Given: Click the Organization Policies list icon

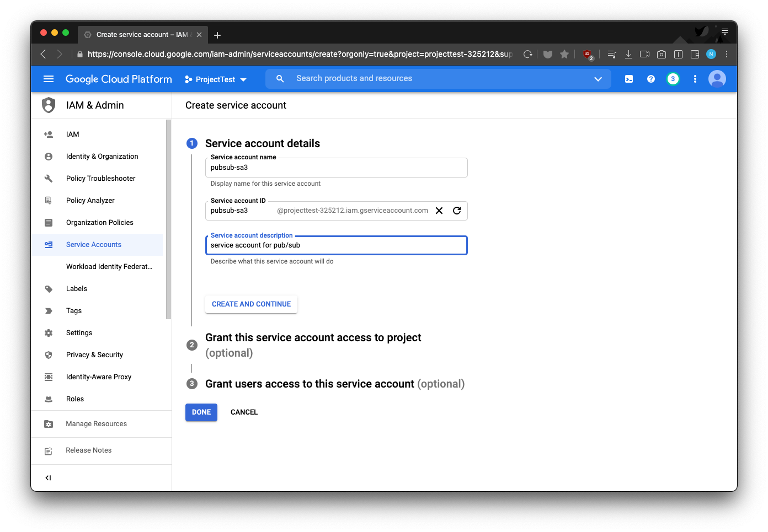Looking at the screenshot, I should (x=49, y=222).
